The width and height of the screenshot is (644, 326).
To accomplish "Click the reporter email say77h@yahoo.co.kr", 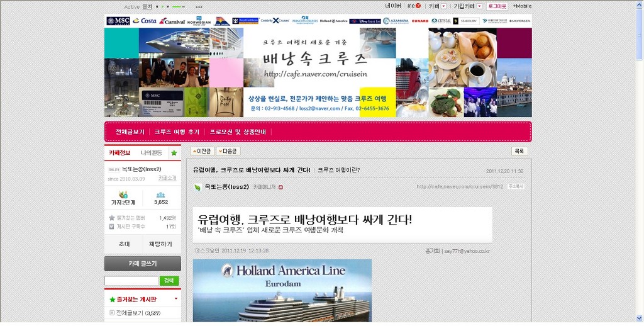I will coord(467,250).
